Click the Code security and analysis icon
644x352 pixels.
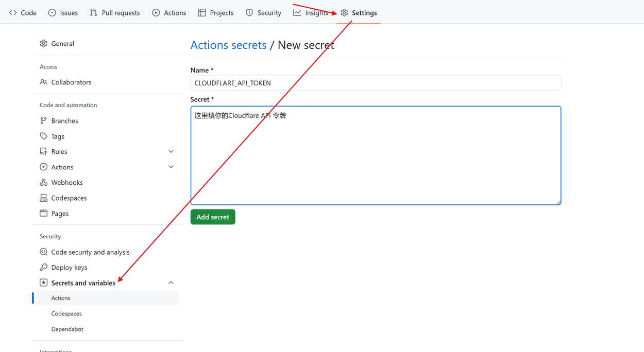[43, 252]
